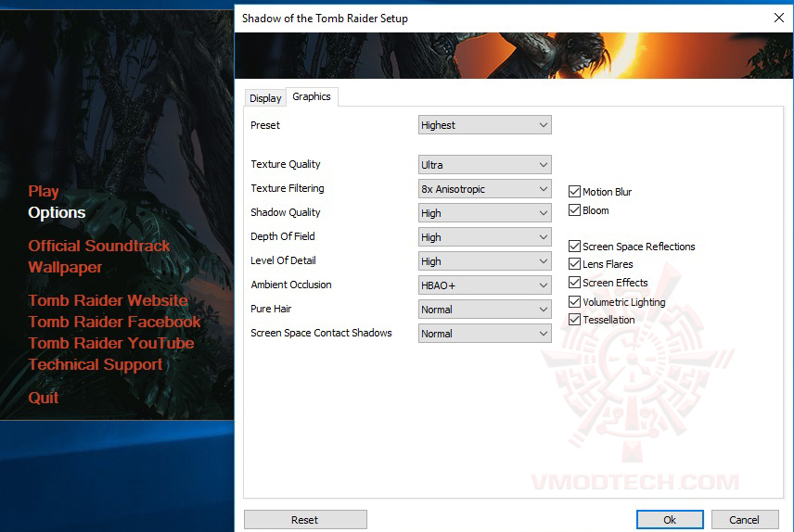This screenshot has width=794, height=532.
Task: Open the Pure Hair dropdown
Action: coord(484,310)
